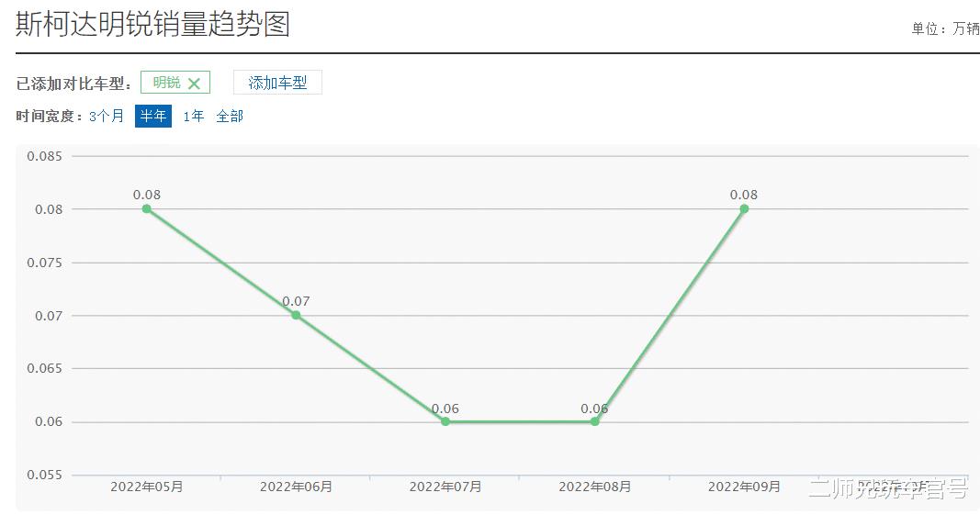Click the 2022年09月 data point at 0.08
The width and height of the screenshot is (980, 515).
[x=744, y=208]
